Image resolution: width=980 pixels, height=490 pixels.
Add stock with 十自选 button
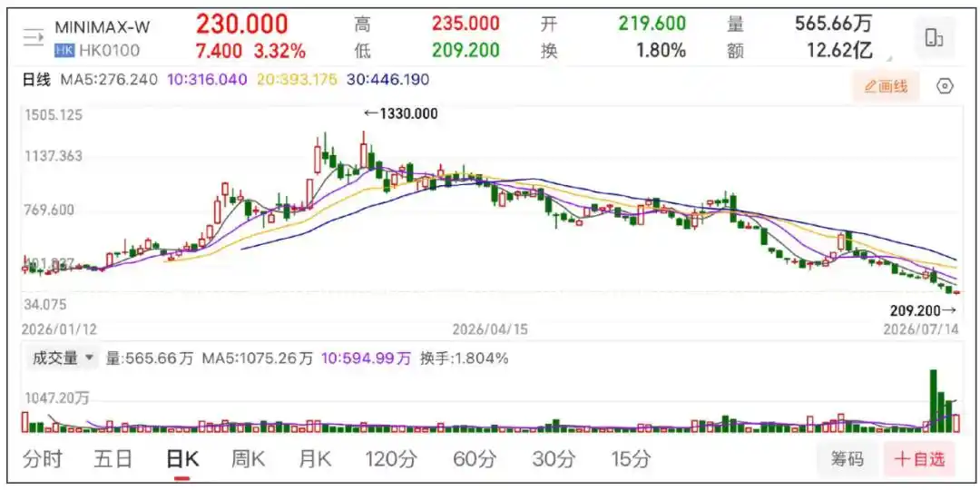[x=919, y=459]
